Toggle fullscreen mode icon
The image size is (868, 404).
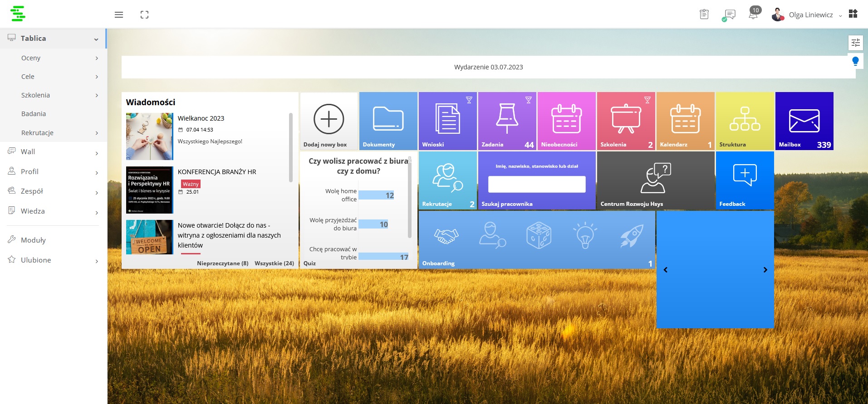144,15
